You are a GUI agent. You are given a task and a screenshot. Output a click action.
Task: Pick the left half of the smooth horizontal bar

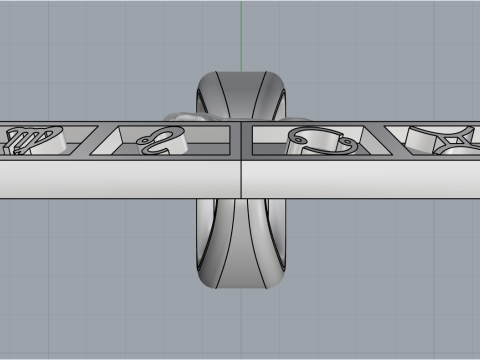tap(120, 179)
